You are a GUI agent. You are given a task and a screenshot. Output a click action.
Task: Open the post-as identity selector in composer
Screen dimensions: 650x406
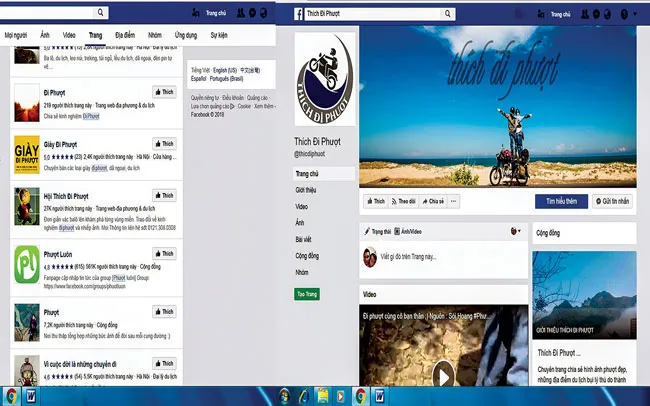[x=515, y=231]
